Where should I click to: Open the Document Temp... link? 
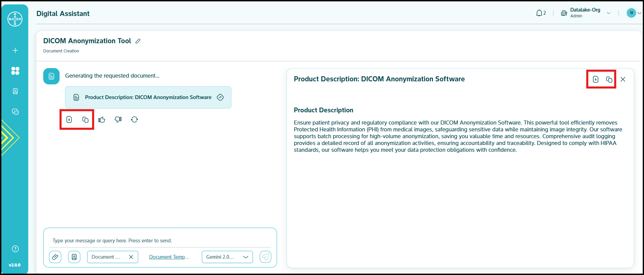click(x=169, y=257)
